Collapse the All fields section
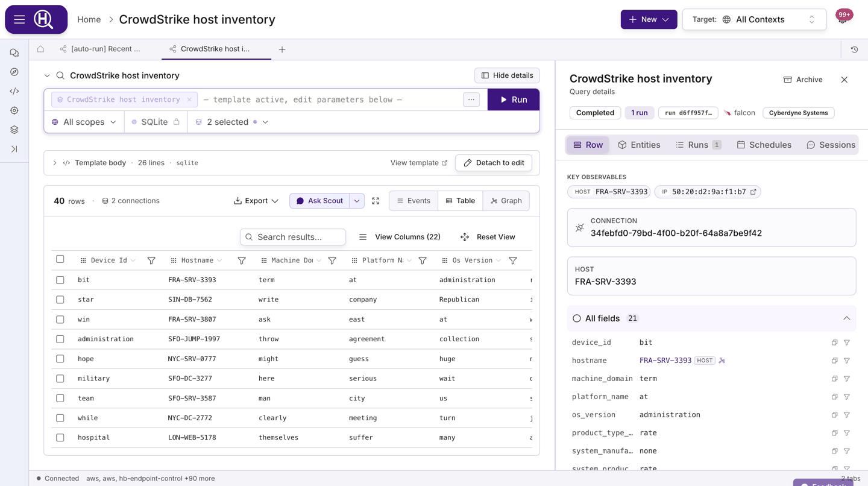 (846, 318)
